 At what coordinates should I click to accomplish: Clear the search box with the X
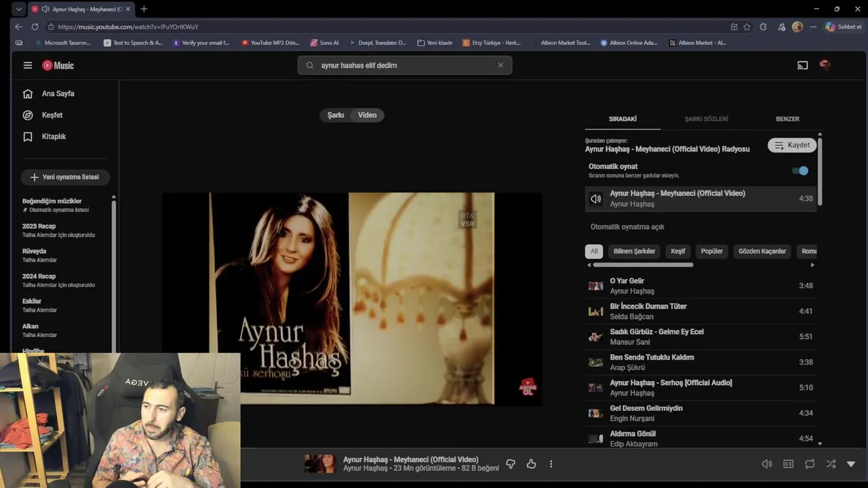pyautogui.click(x=500, y=65)
